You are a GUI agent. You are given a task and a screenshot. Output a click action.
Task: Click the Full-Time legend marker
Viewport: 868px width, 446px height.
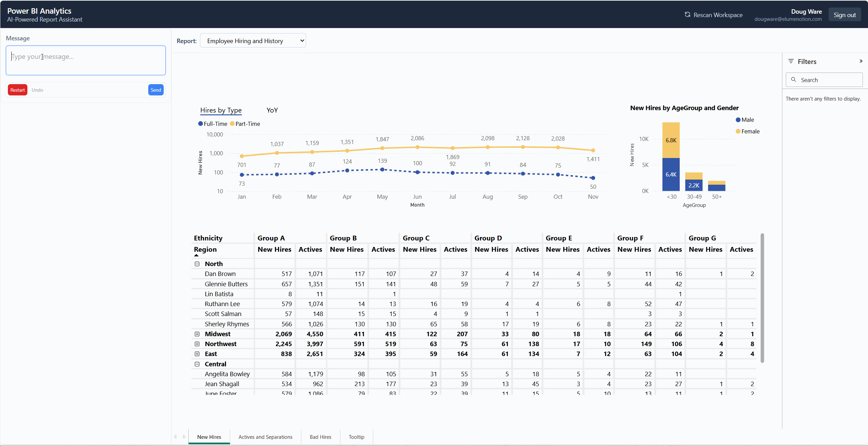click(201, 123)
